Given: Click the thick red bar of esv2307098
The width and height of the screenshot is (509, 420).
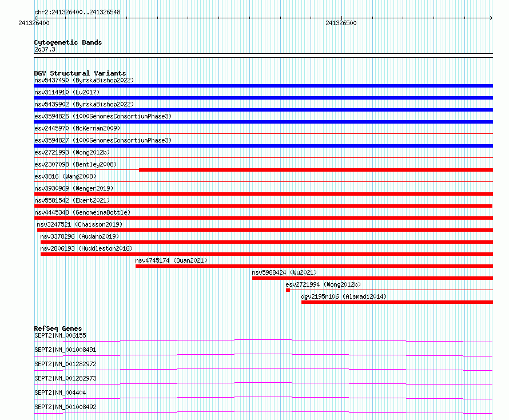Looking at the screenshot, I should click(316, 170).
